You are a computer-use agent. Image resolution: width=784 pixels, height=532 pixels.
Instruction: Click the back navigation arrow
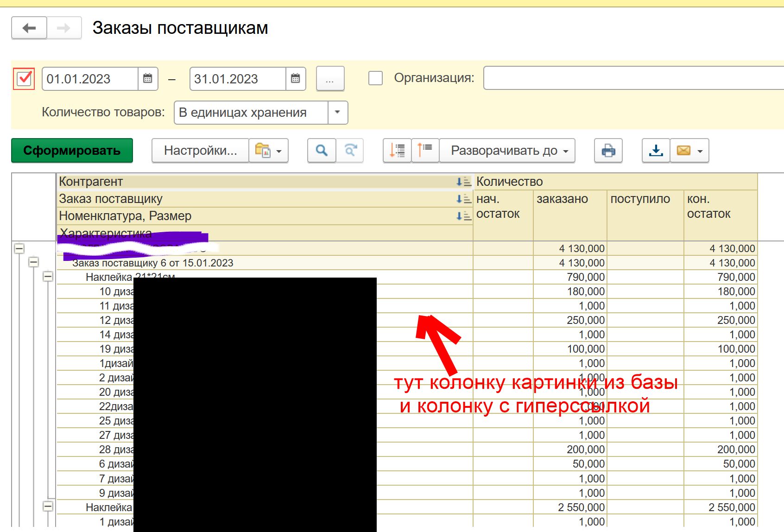pos(29,28)
